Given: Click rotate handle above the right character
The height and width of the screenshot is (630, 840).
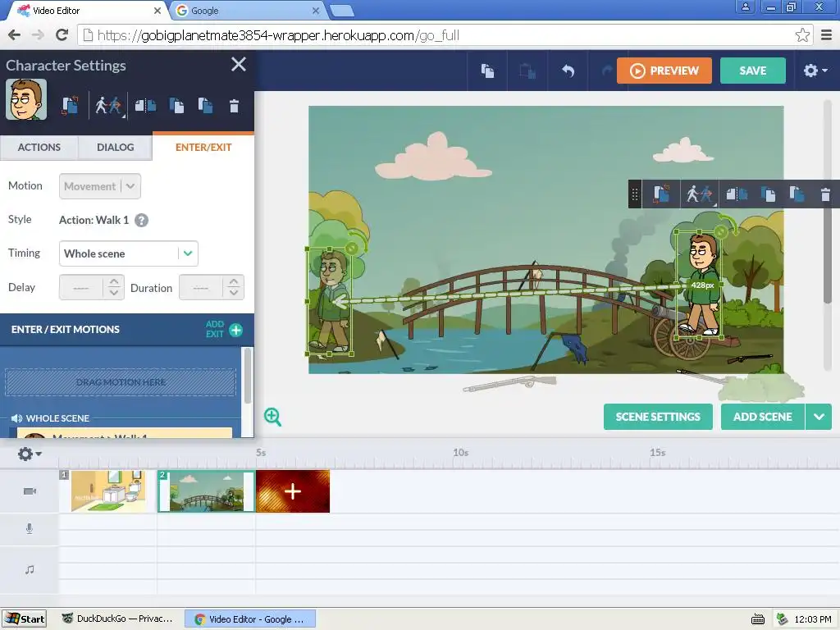Looking at the screenshot, I should point(721,231).
